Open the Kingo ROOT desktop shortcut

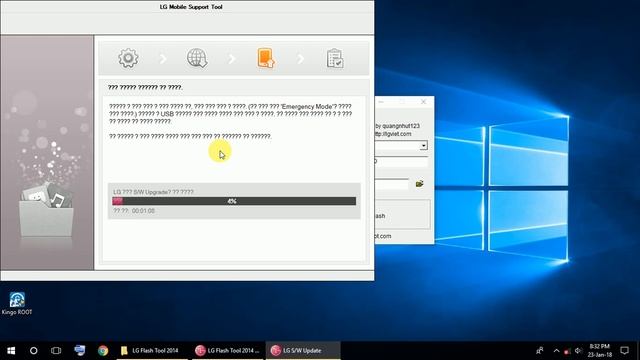pyautogui.click(x=17, y=304)
